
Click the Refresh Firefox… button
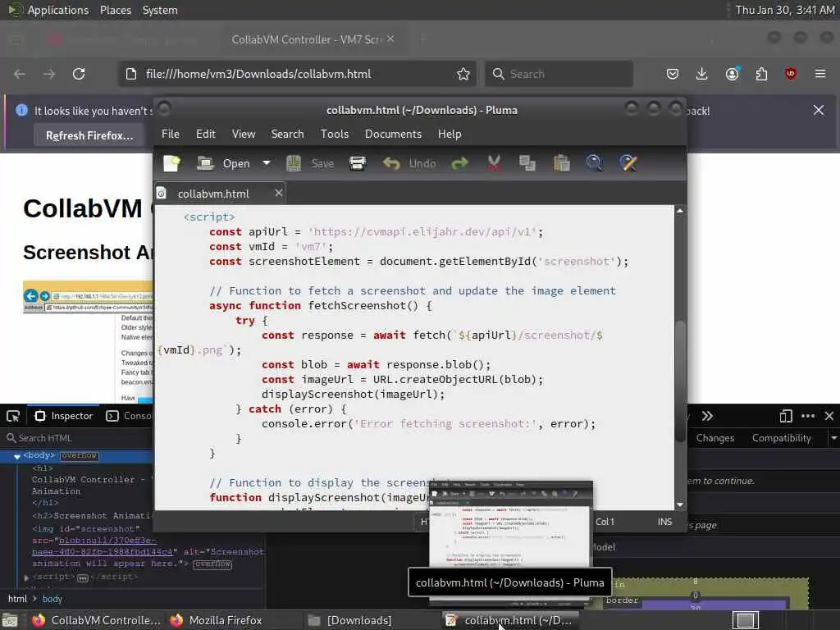pos(89,136)
